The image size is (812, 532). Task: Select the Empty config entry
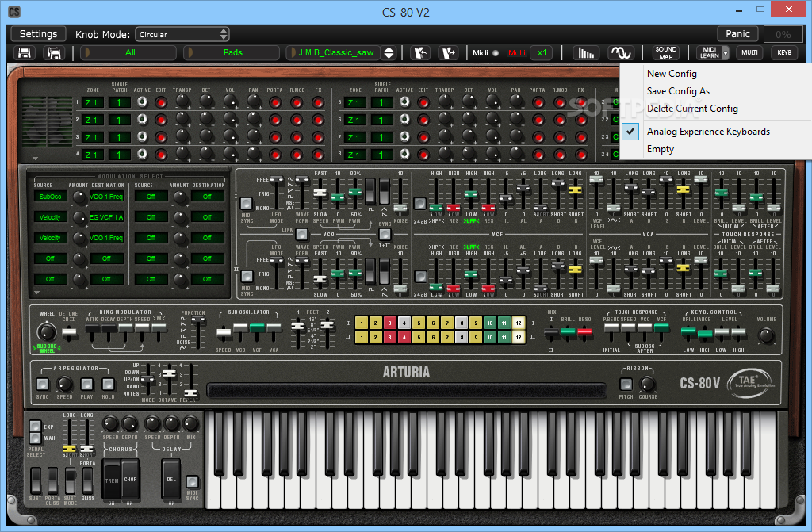coord(661,149)
